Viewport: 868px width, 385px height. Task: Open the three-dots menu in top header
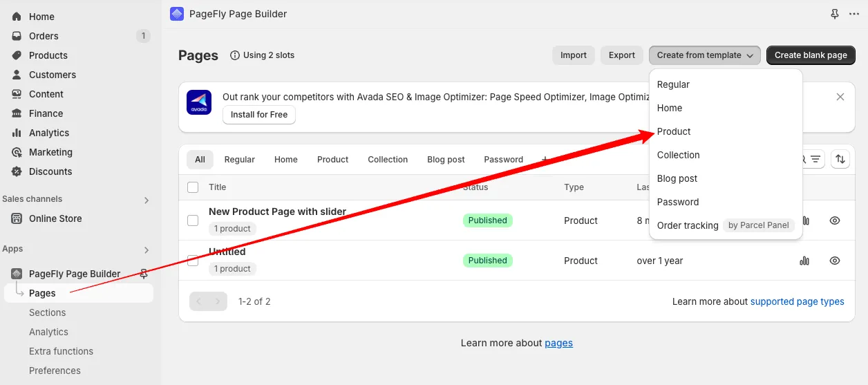[854, 14]
